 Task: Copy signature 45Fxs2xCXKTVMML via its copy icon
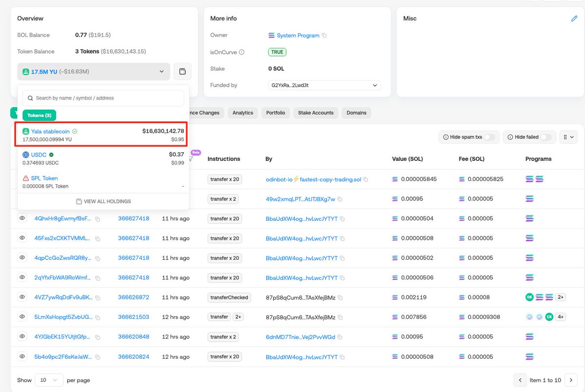click(98, 239)
